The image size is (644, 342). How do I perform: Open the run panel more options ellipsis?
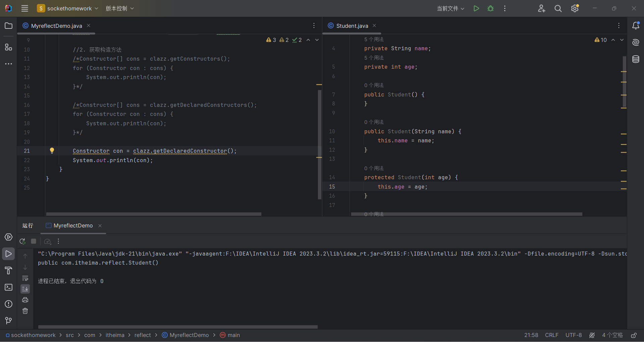pyautogui.click(x=58, y=241)
